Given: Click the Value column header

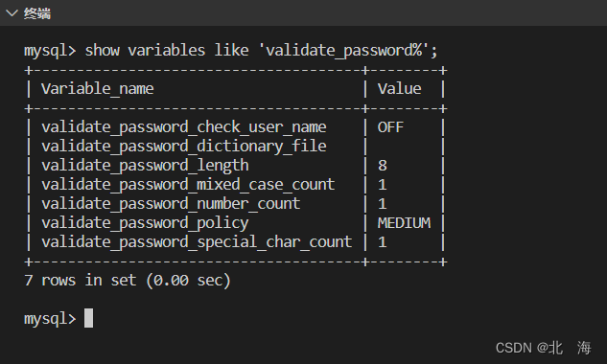Looking at the screenshot, I should click(x=399, y=89).
